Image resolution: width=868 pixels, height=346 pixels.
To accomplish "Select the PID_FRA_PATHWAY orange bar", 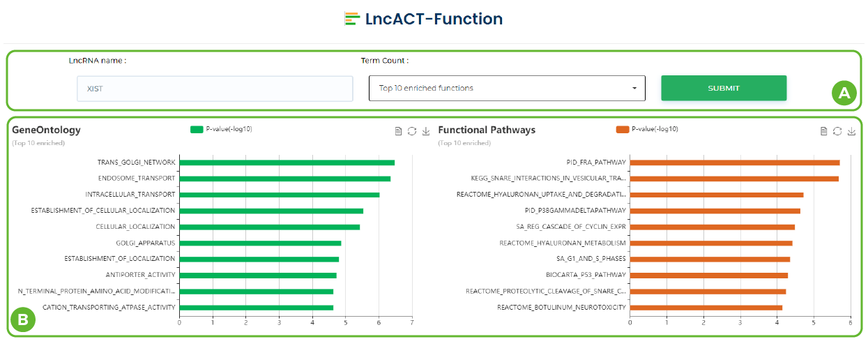I will [734, 163].
